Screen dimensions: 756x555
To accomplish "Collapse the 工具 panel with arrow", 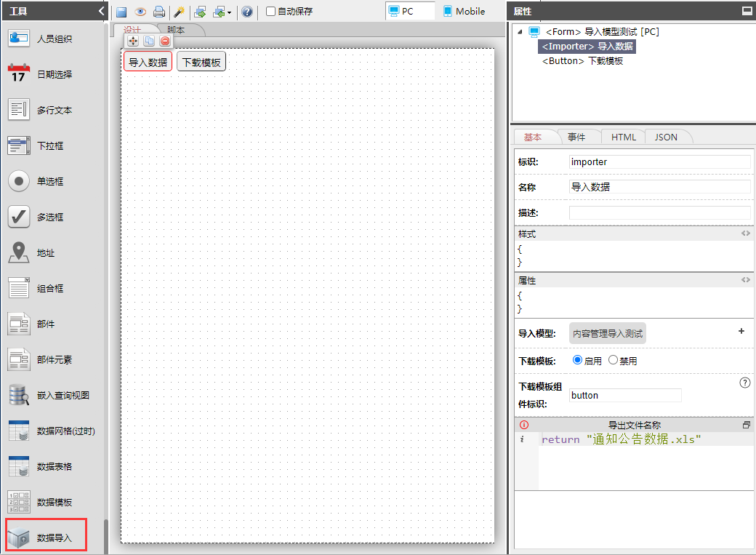I will [101, 11].
